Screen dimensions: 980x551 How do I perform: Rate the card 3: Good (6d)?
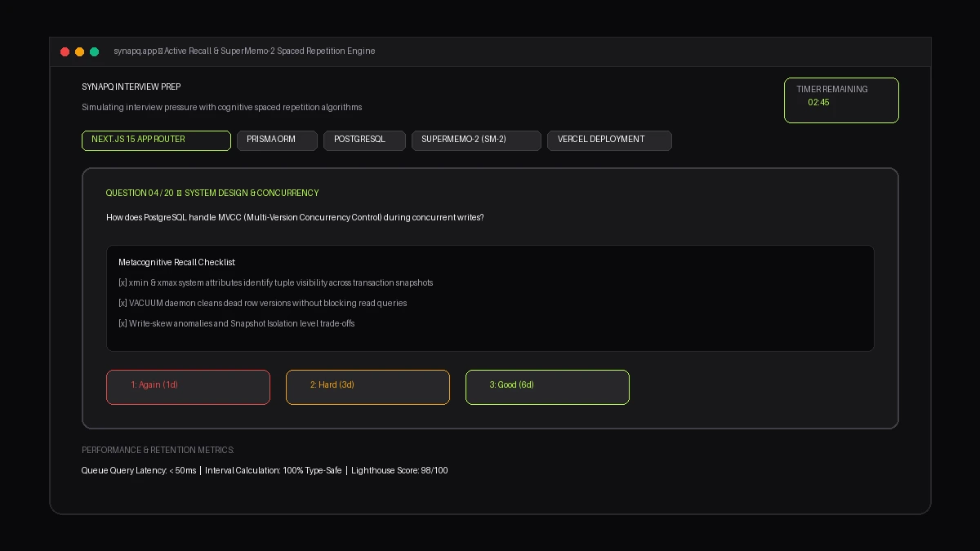coord(547,387)
